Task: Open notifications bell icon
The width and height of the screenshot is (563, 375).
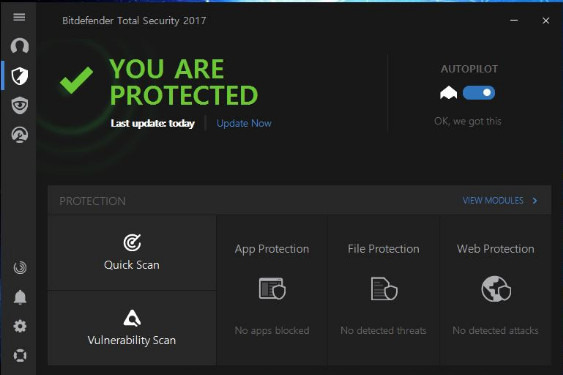Action: (20, 297)
